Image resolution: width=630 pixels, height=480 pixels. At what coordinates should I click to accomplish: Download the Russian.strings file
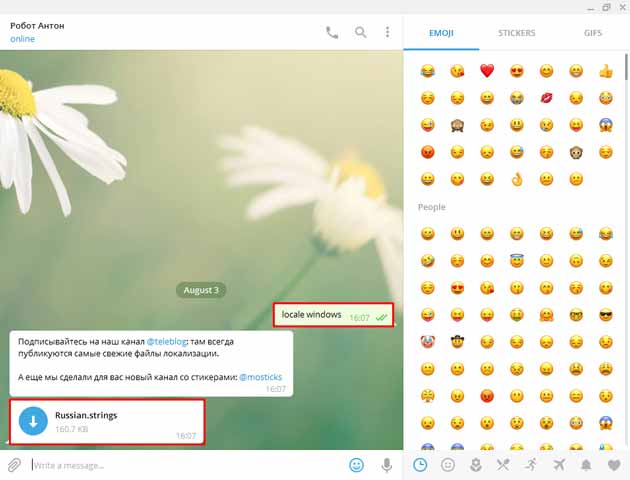coord(33,423)
